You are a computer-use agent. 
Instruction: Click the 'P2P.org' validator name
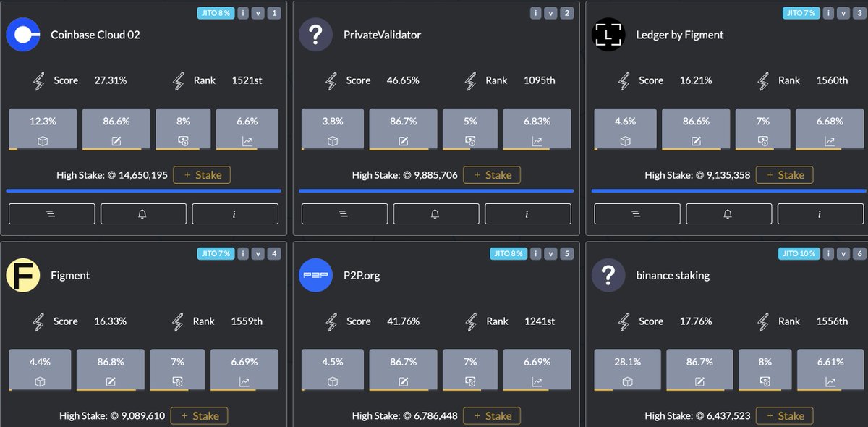[x=362, y=276]
